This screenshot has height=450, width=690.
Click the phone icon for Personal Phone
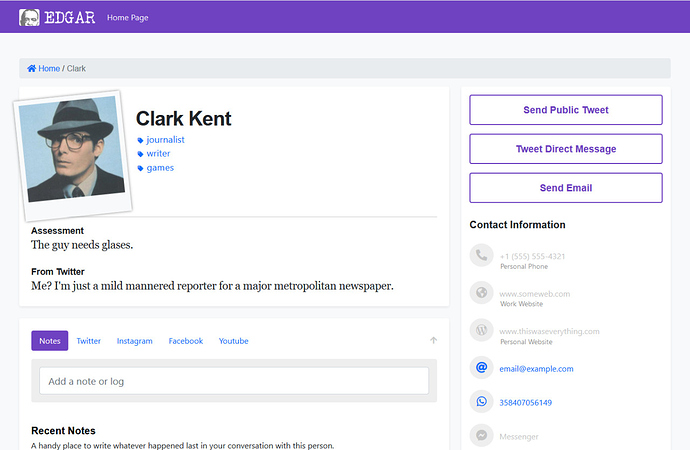[x=481, y=255]
